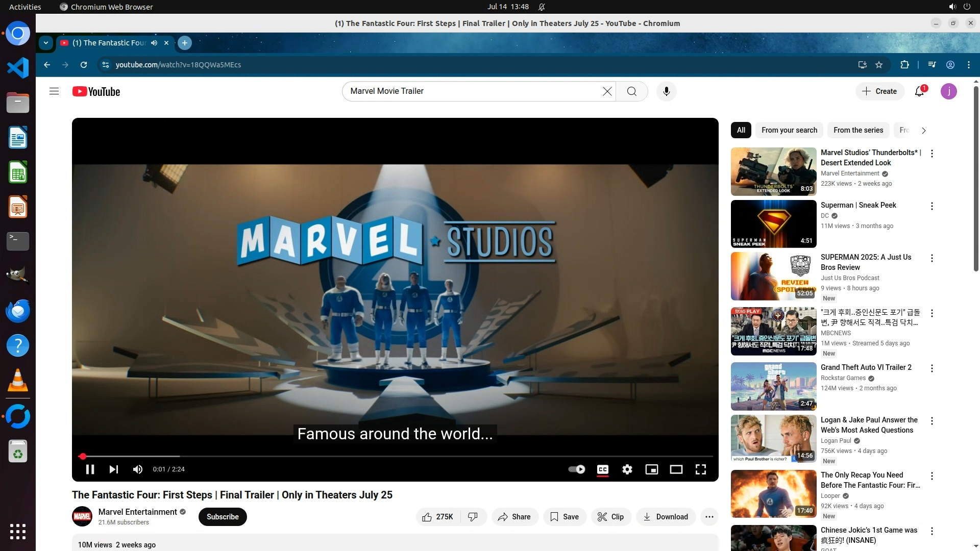Image resolution: width=980 pixels, height=551 pixels.
Task: Click the Next video skip icon
Action: pyautogui.click(x=114, y=469)
